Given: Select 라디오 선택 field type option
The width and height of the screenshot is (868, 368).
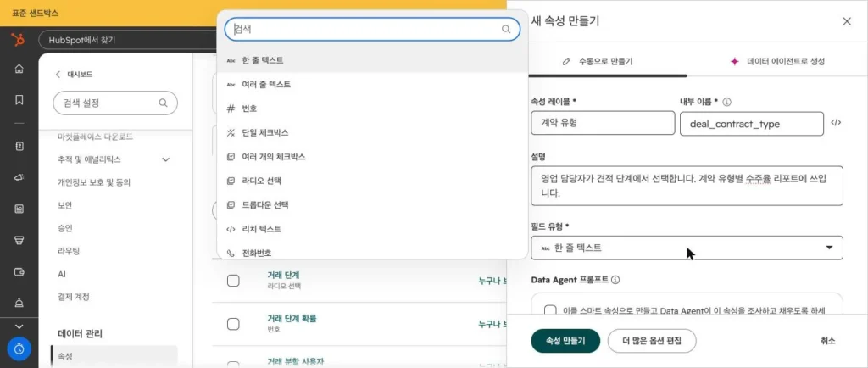Looking at the screenshot, I should click(372, 181).
